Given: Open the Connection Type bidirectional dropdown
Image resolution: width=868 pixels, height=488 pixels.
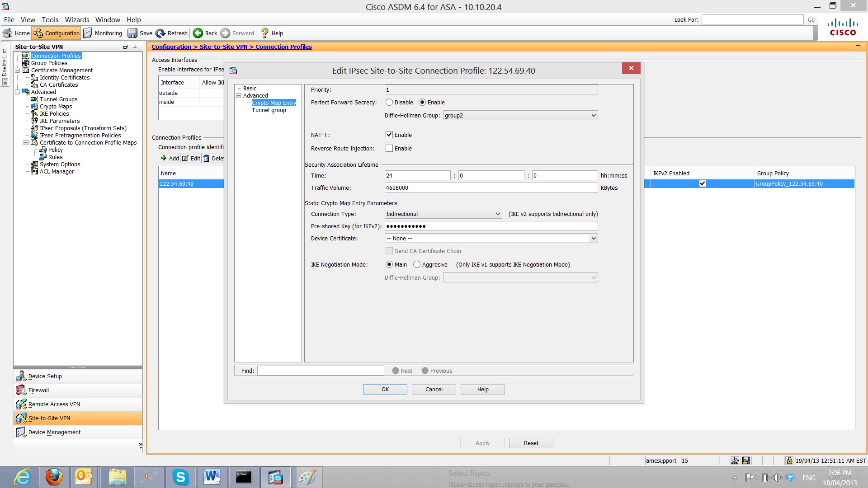Looking at the screenshot, I should click(x=443, y=214).
